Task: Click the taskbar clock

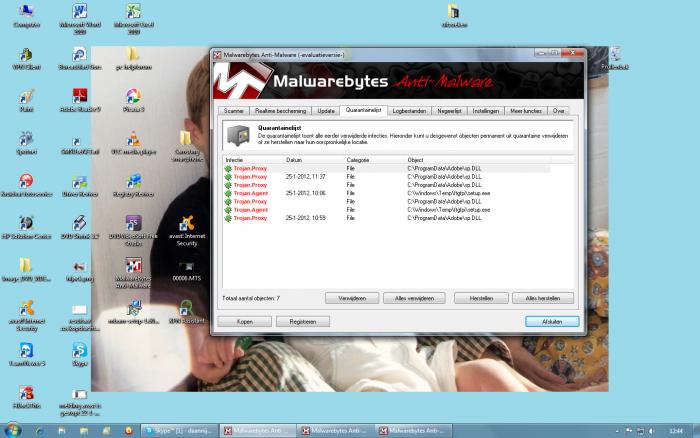Action: click(676, 431)
